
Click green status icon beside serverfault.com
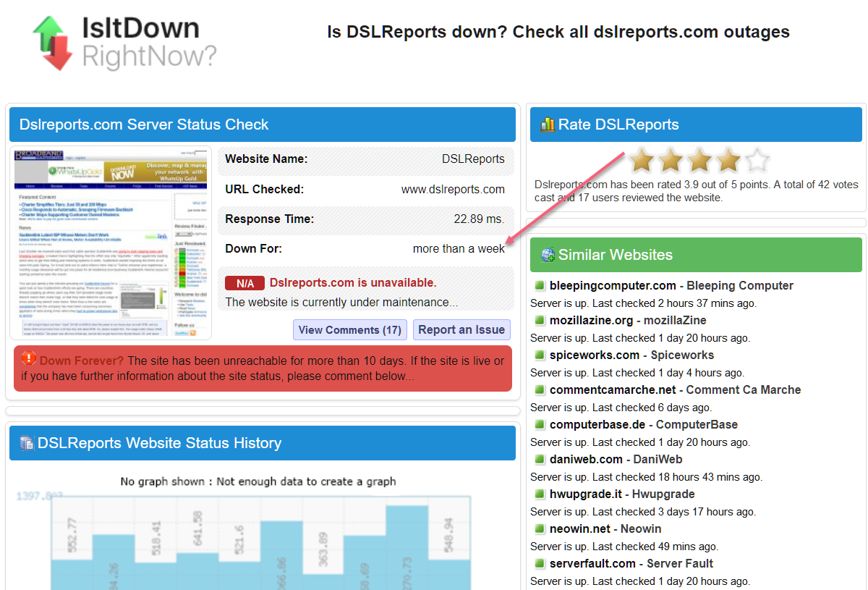pyautogui.click(x=539, y=563)
